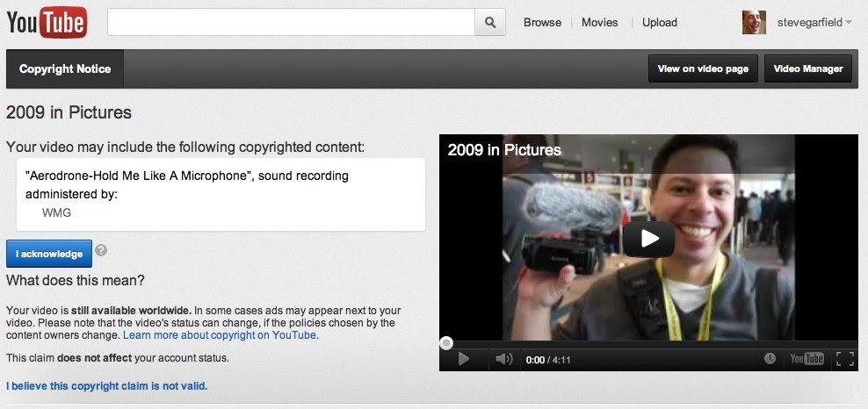This screenshot has width=868, height=409.
Task: Click the 0:00 / 4:11 time display
Action: tap(548, 360)
